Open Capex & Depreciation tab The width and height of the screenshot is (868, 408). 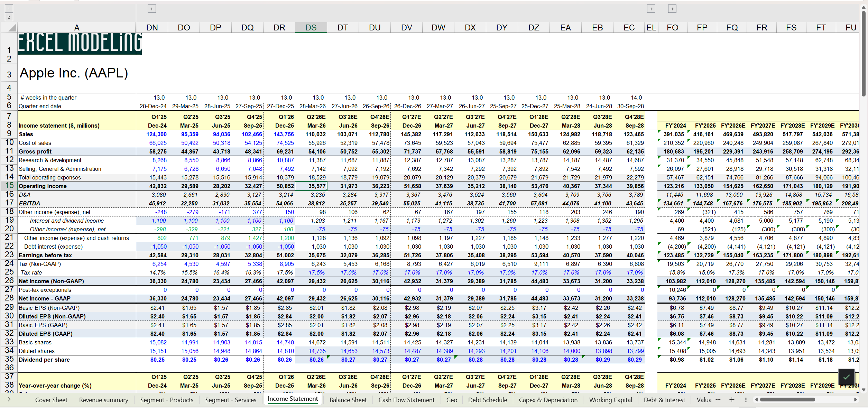coord(548,400)
